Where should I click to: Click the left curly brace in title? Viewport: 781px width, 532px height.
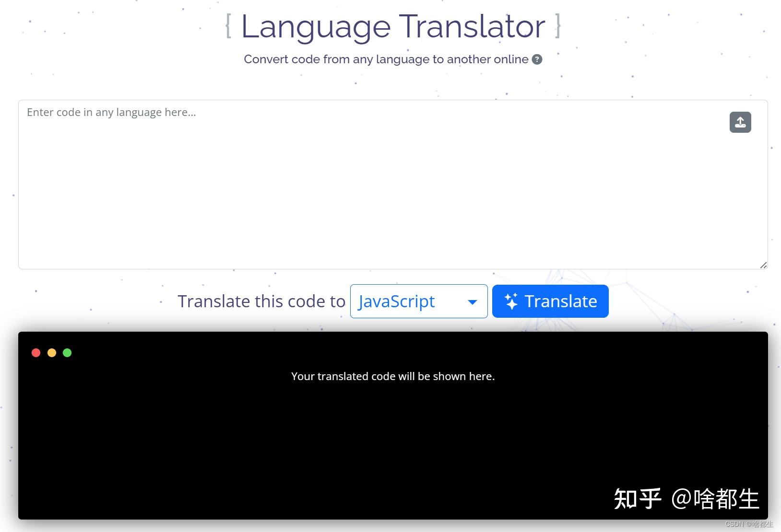click(x=229, y=26)
